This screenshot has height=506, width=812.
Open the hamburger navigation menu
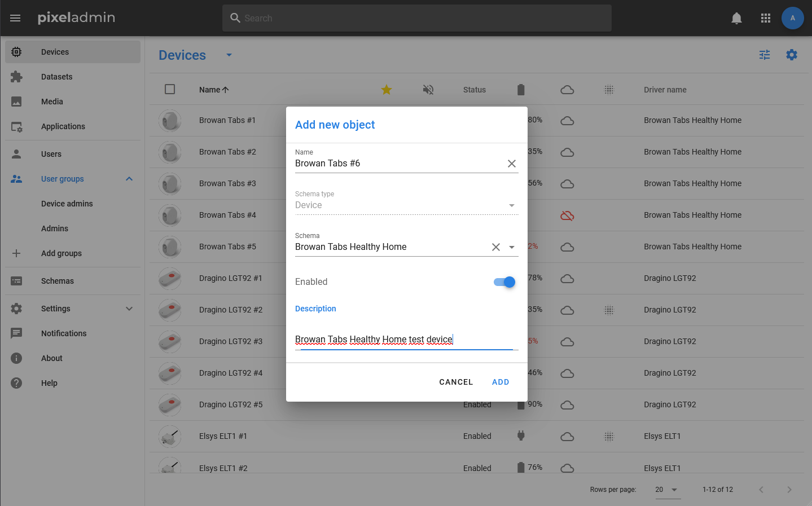point(15,18)
